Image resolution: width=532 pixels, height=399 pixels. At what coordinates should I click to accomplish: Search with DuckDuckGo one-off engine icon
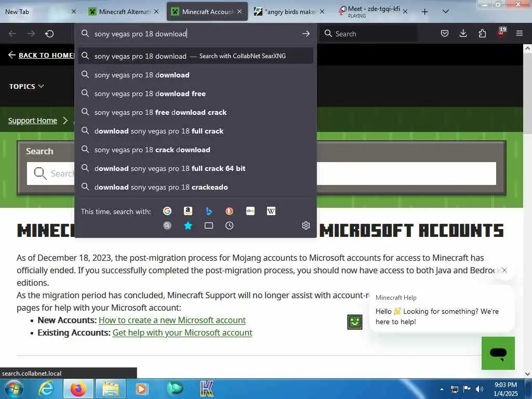pos(229,211)
